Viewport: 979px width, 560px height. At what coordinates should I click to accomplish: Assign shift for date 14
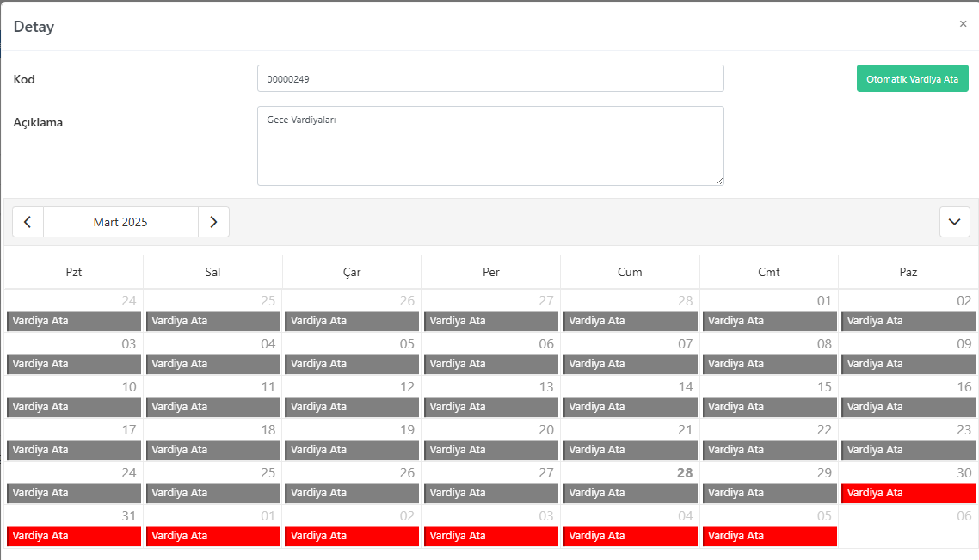[631, 407]
